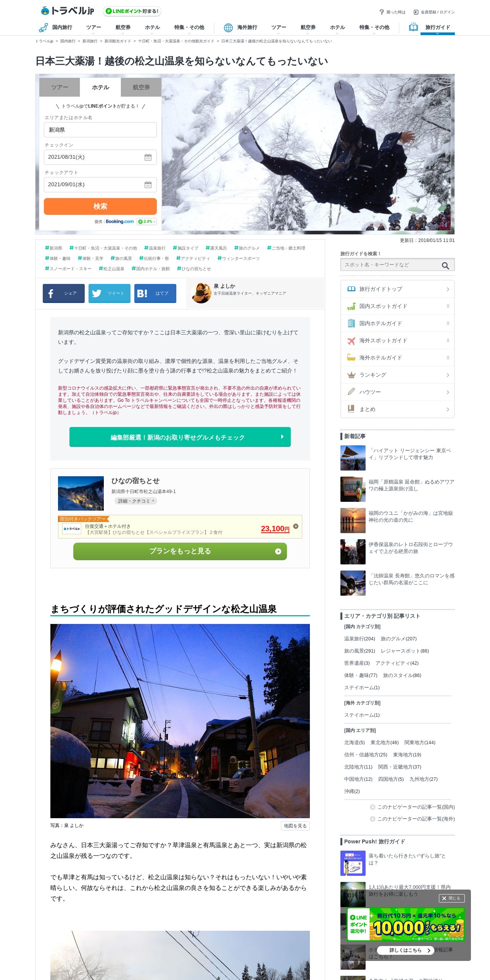Expand 国内ホテルガイド sidebar item

397,323
